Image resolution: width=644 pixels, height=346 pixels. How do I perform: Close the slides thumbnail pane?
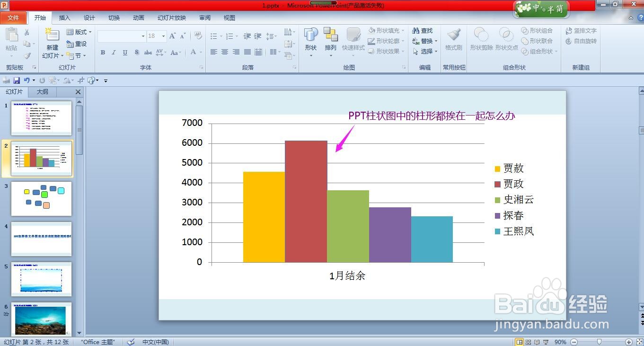(x=78, y=92)
